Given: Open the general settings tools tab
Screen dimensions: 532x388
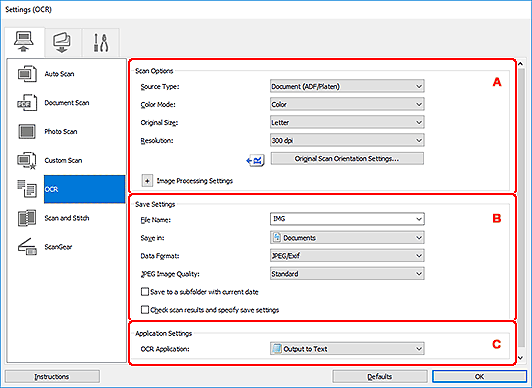Looking at the screenshot, I should point(101,43).
